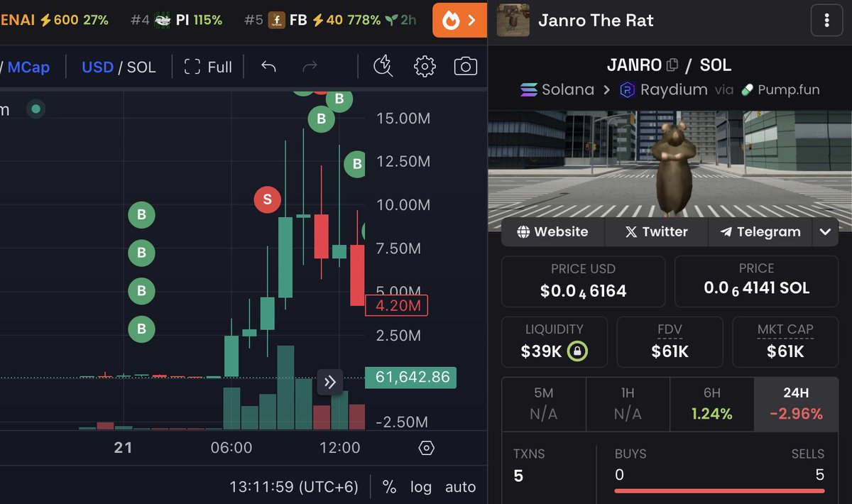Select the 1H timeframe tab

(628, 405)
